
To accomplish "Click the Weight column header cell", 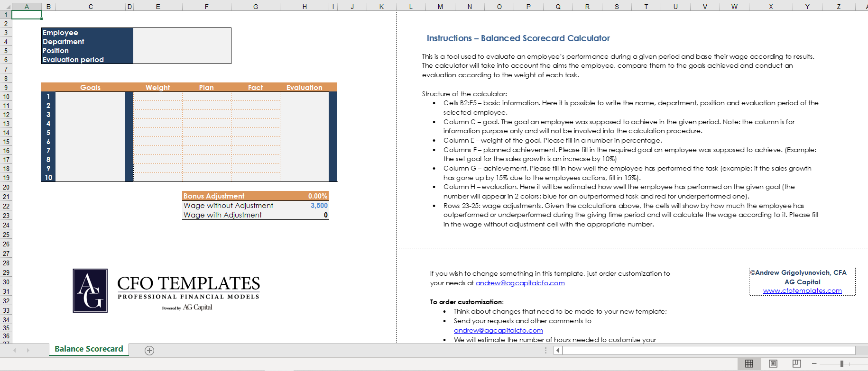I will click(x=158, y=88).
